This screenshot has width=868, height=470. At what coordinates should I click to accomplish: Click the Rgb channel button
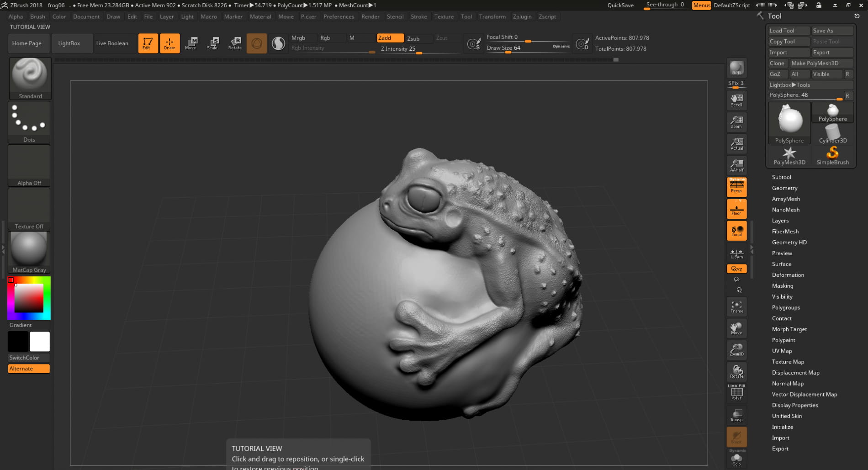[331, 38]
